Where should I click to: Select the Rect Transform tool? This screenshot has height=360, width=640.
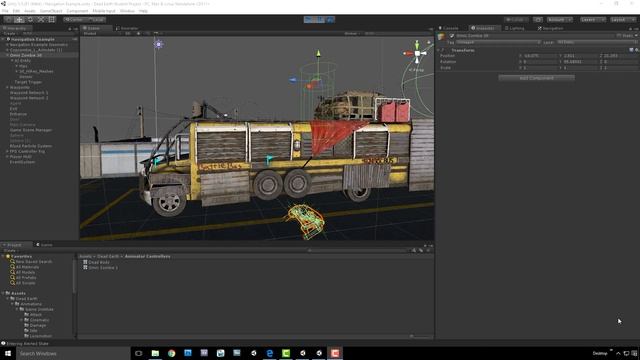click(x=51, y=19)
